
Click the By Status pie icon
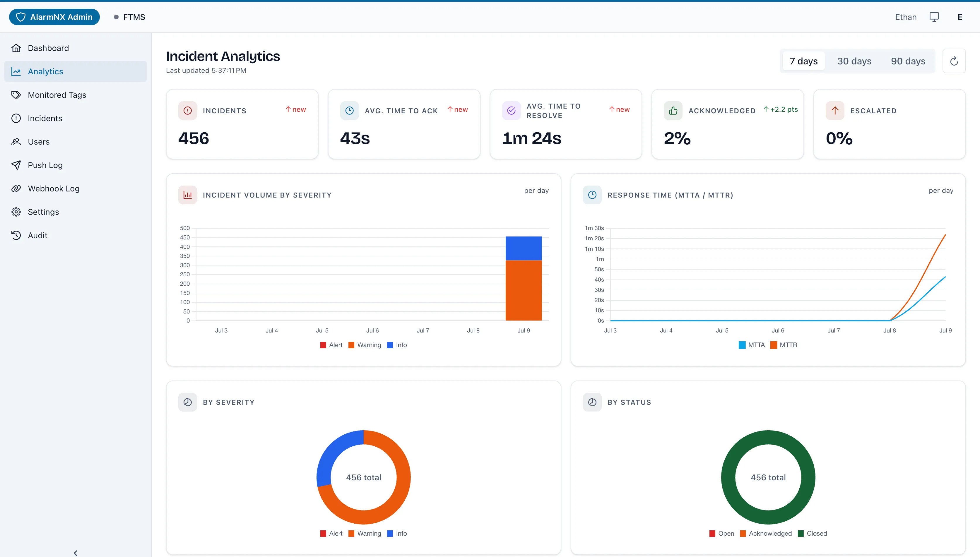(x=592, y=402)
